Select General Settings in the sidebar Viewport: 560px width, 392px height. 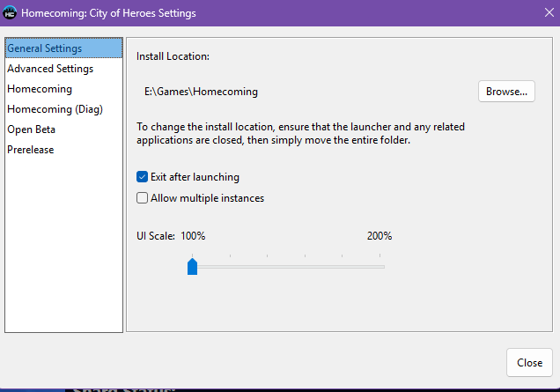pyautogui.click(x=44, y=48)
